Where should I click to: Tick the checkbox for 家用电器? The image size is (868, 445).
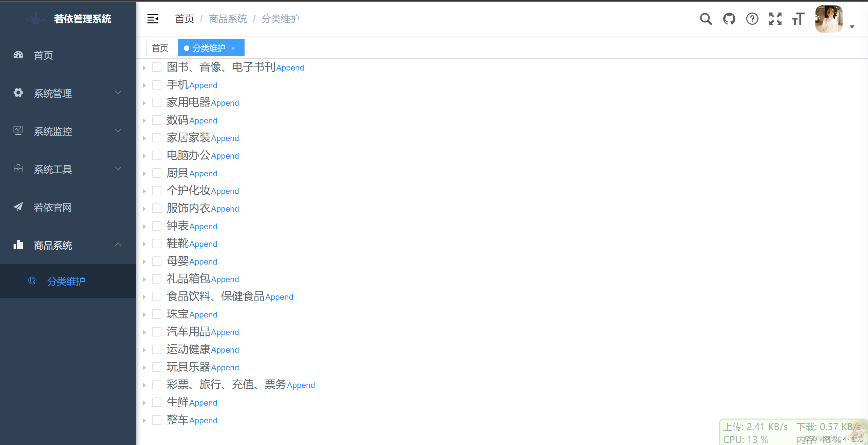pyautogui.click(x=157, y=102)
